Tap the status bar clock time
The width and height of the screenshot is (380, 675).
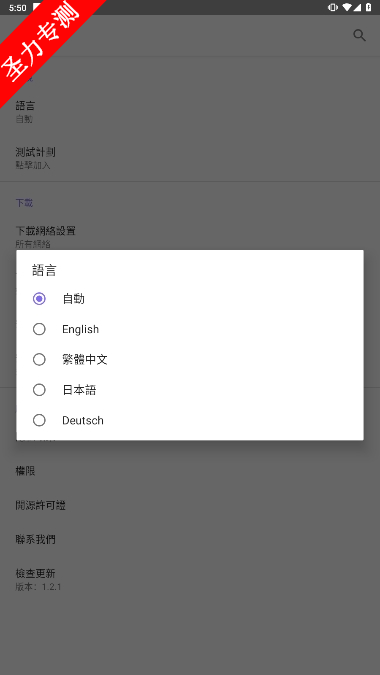click(18, 8)
